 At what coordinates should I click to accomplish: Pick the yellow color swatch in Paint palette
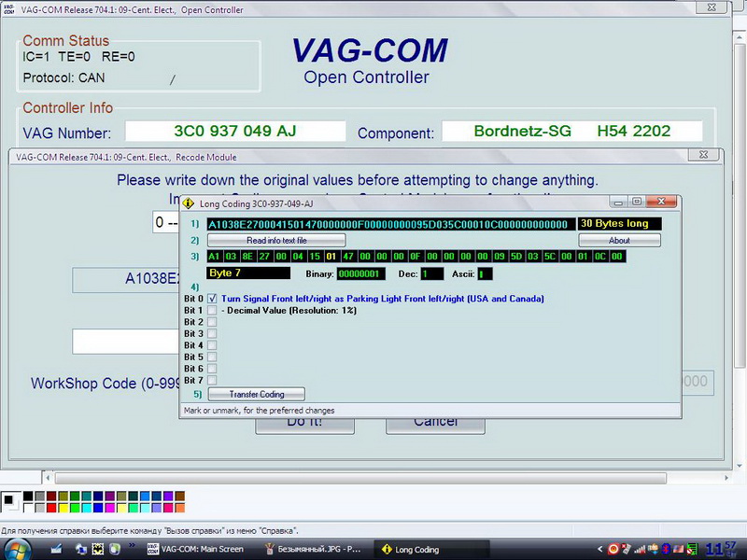tap(63, 509)
